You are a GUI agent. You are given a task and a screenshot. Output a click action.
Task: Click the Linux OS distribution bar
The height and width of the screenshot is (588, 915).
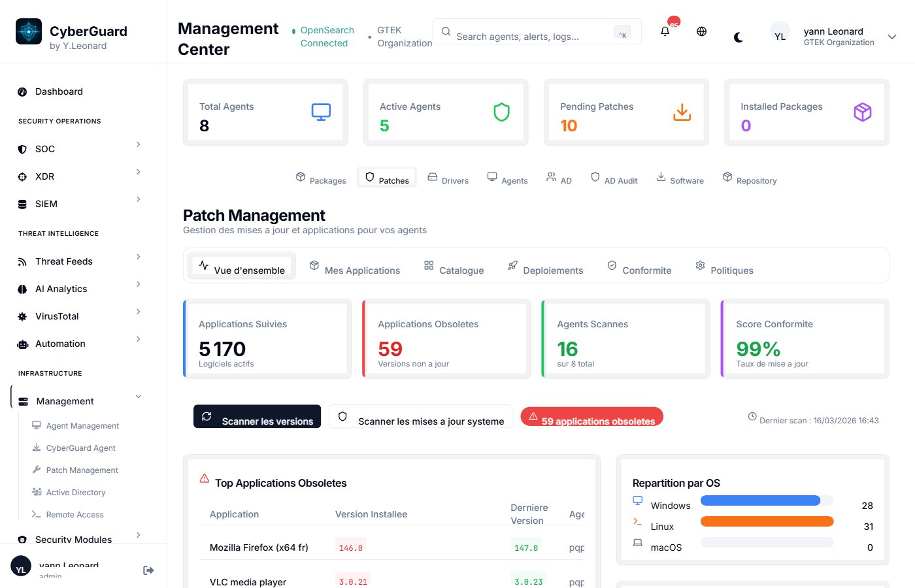[x=767, y=521]
